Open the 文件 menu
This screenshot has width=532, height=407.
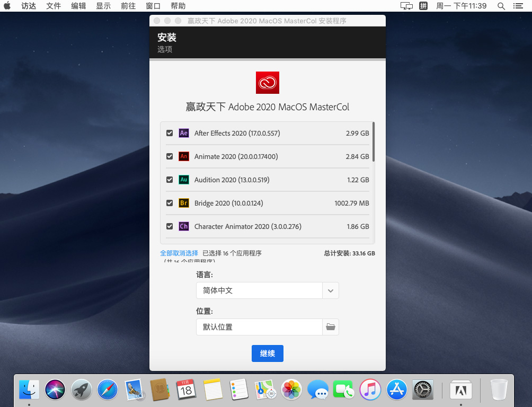click(x=54, y=6)
